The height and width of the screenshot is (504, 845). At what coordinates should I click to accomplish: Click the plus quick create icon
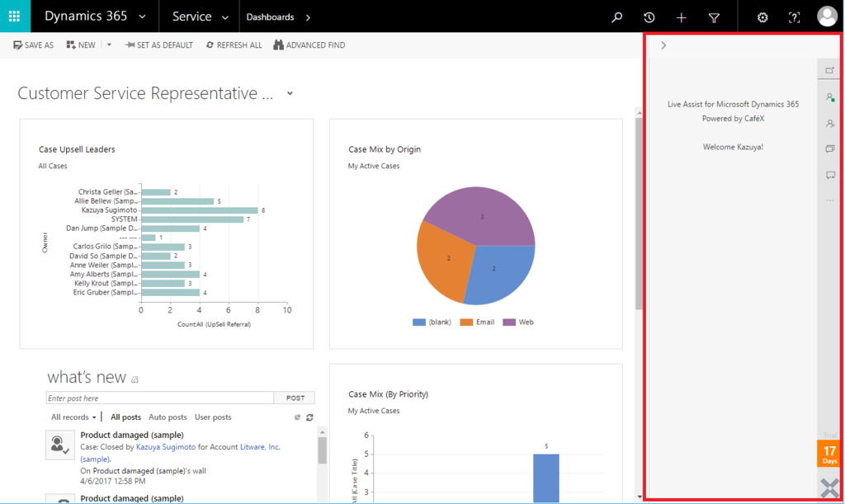[681, 18]
